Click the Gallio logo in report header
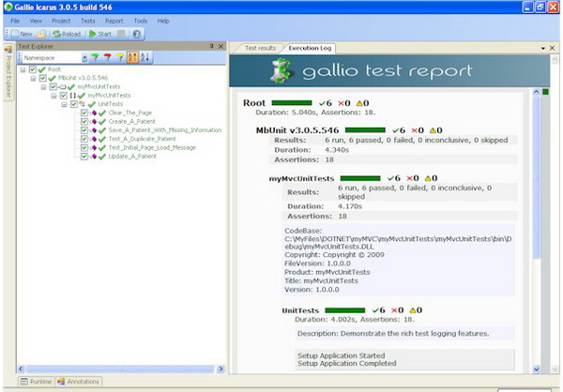 282,70
